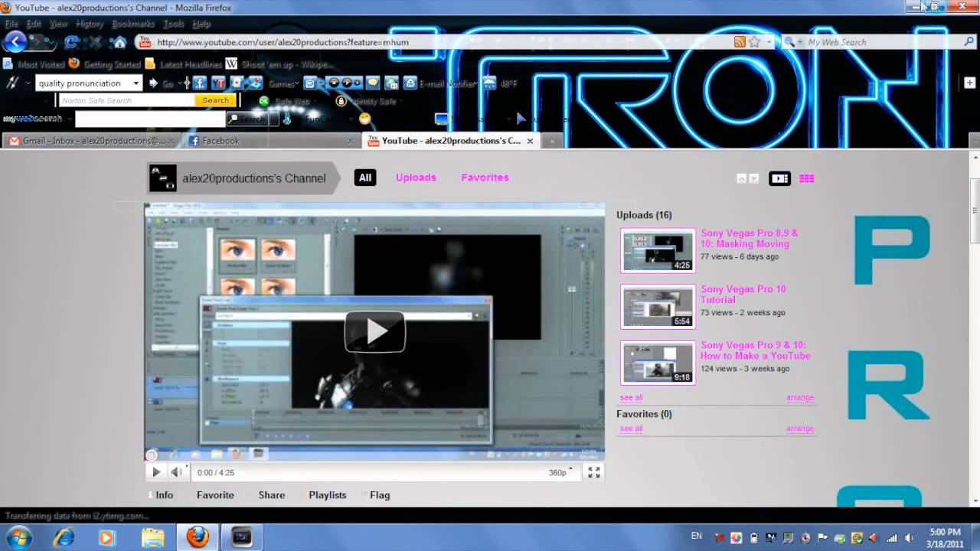Click the Windows Start orb
This screenshot has width=980, height=551.
pos(18,537)
